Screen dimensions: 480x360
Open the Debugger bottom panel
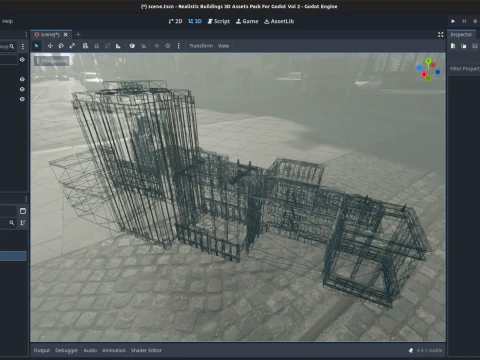(x=66, y=350)
